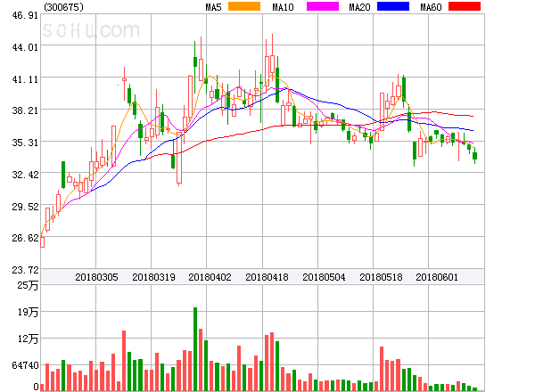
Task: Click the 12万 volume axis label
Action: 28,339
